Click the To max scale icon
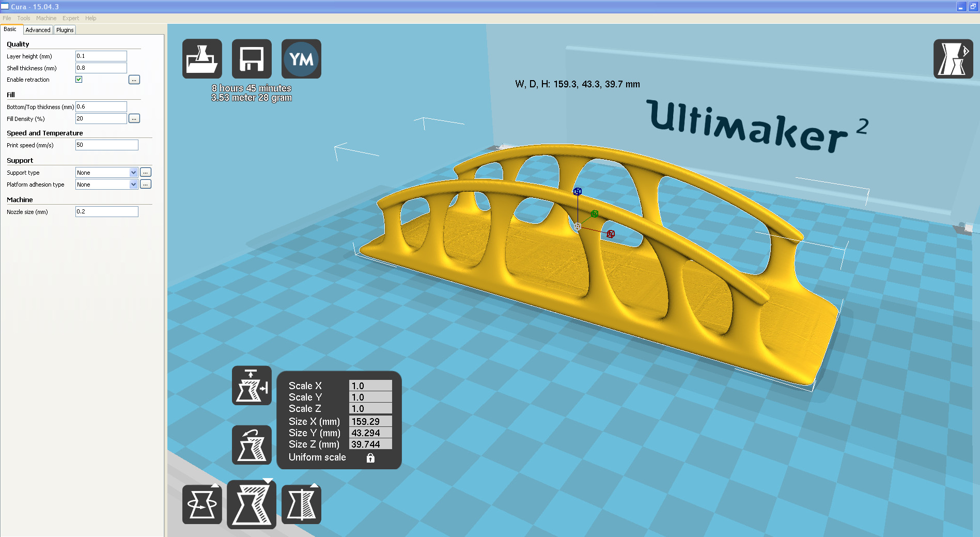980x537 pixels. pyautogui.click(x=252, y=386)
